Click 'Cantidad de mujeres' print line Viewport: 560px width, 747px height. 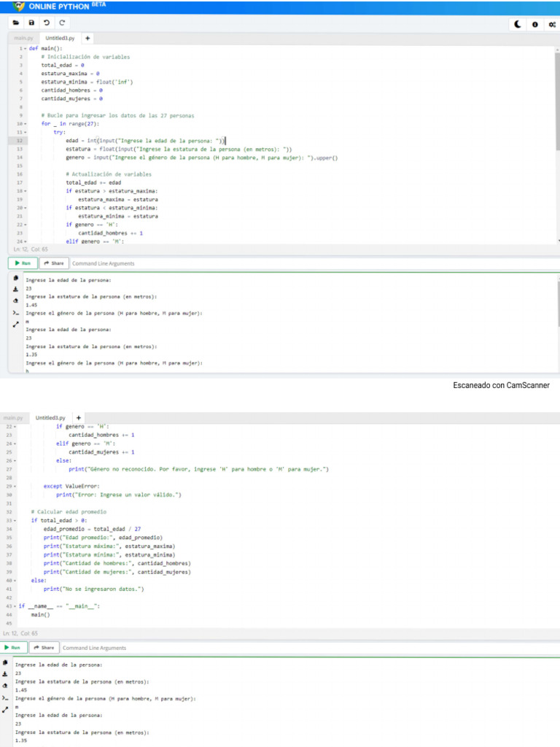[117, 572]
